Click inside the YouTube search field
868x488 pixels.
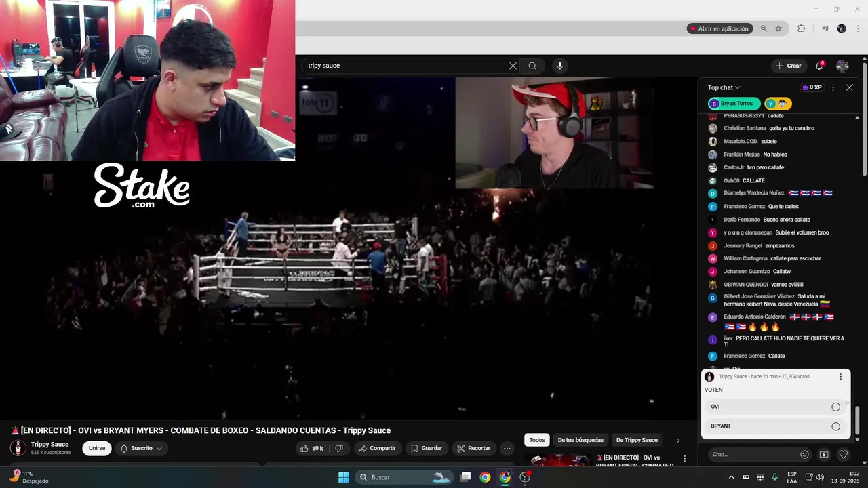pyautogui.click(x=405, y=66)
